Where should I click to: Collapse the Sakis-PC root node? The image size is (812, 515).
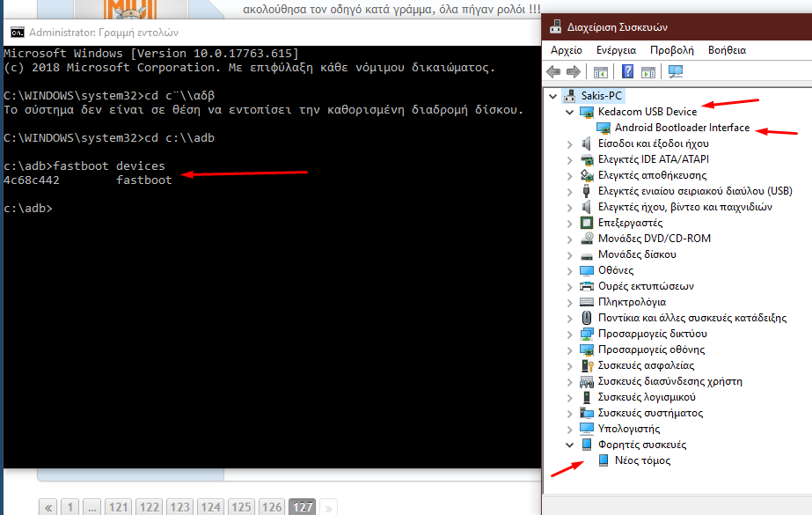click(x=553, y=96)
